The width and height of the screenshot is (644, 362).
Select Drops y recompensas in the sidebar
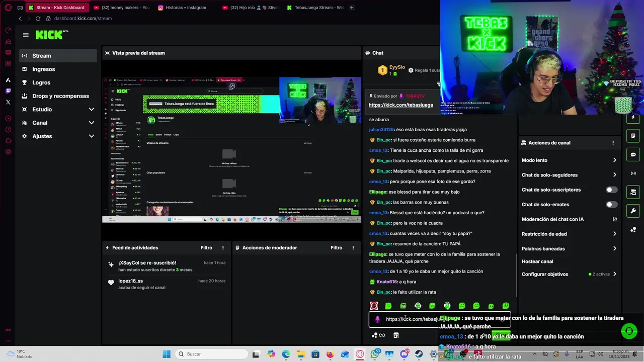[58, 96]
